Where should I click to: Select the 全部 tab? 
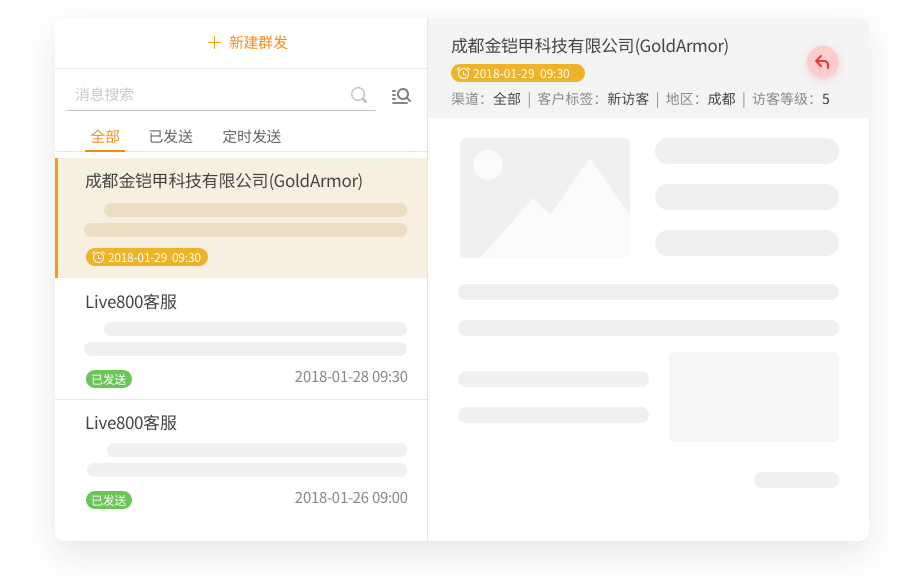pos(104,136)
